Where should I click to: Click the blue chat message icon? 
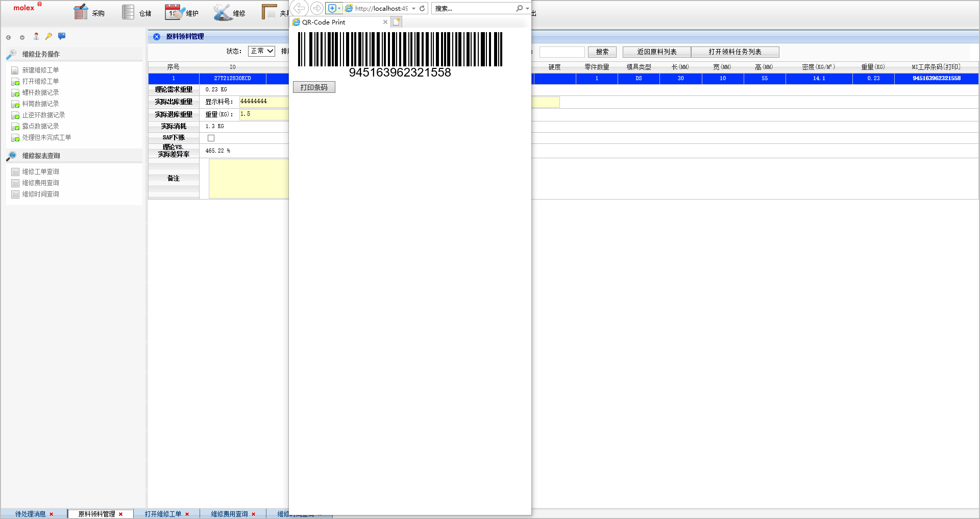62,36
